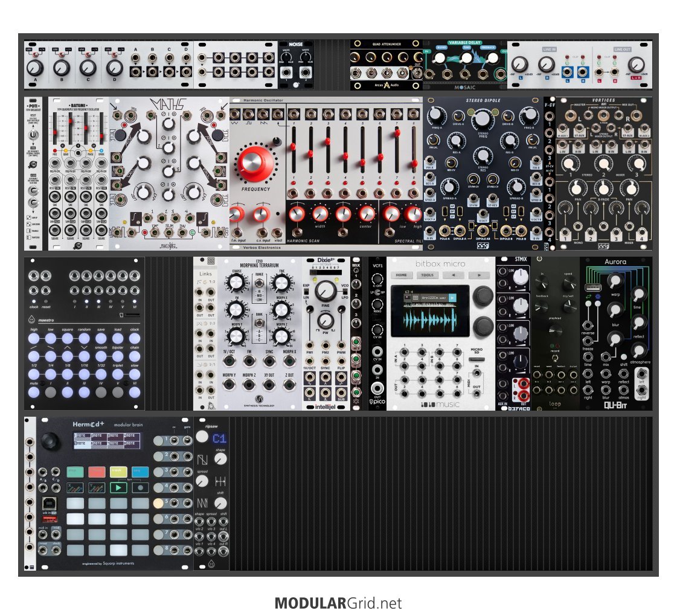This screenshot has width=677, height=616.
Task: Tap the red pad on Hermod+
Action: (97, 472)
